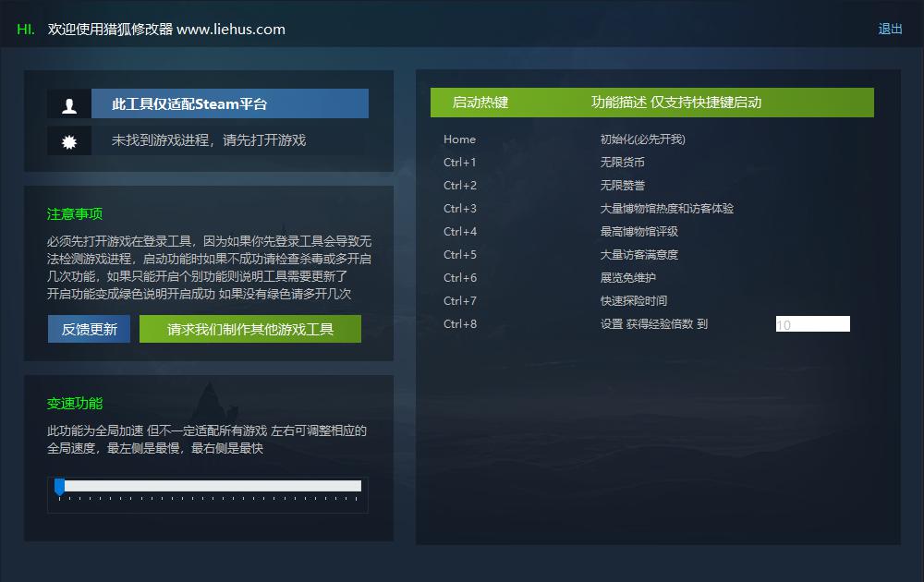Screen dimensions: 924x582
Task: Click the Ctrl+1 hotkey label
Action: [x=459, y=163]
